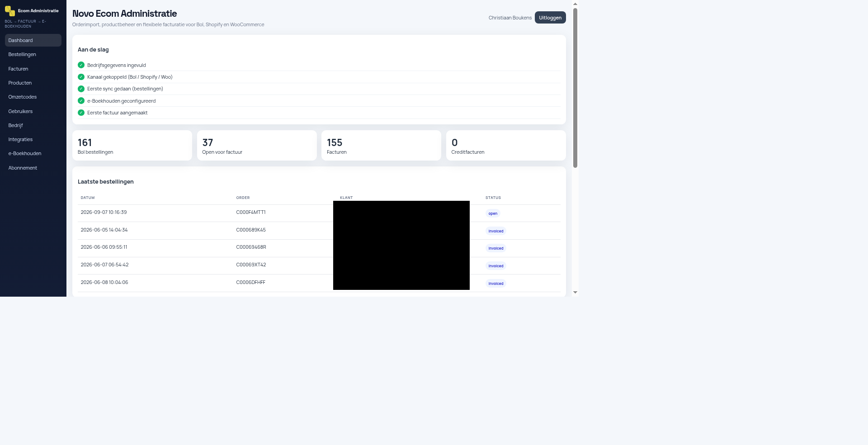Image resolution: width=868 pixels, height=445 pixels.
Task: Click order number C000689K45
Action: pos(251,230)
